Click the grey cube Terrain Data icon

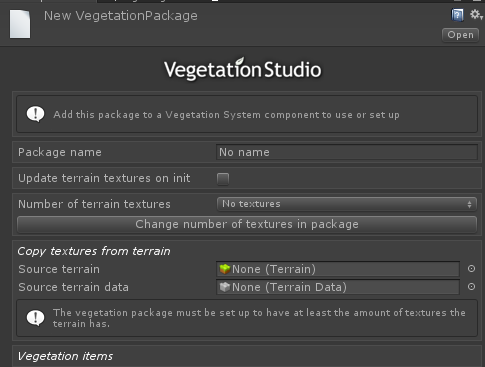click(x=225, y=287)
